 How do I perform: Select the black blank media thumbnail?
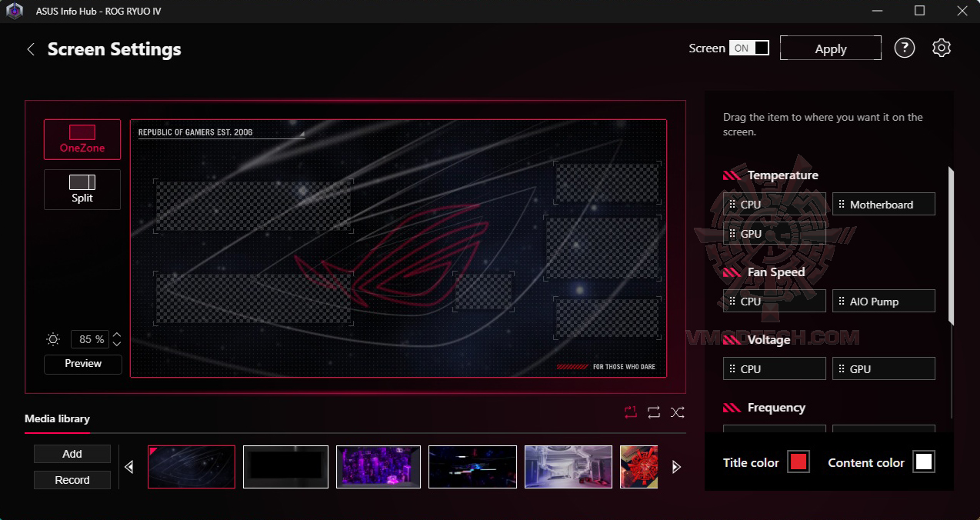285,467
